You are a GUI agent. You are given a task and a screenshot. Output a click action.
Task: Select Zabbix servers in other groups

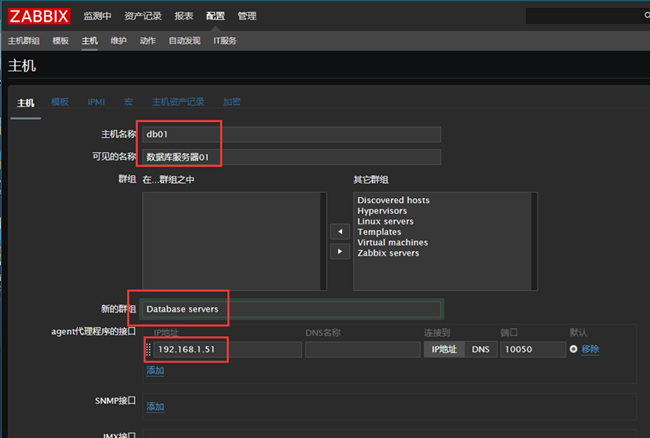tap(388, 253)
